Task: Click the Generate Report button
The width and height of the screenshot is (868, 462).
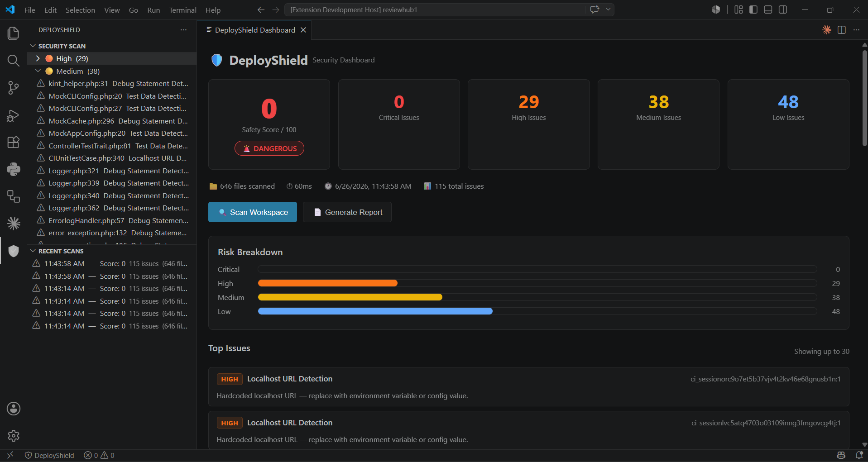Action: click(347, 212)
